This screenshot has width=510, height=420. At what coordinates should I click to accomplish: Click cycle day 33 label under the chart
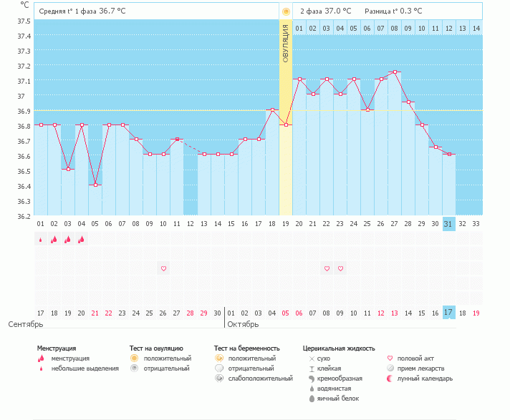[476, 224]
